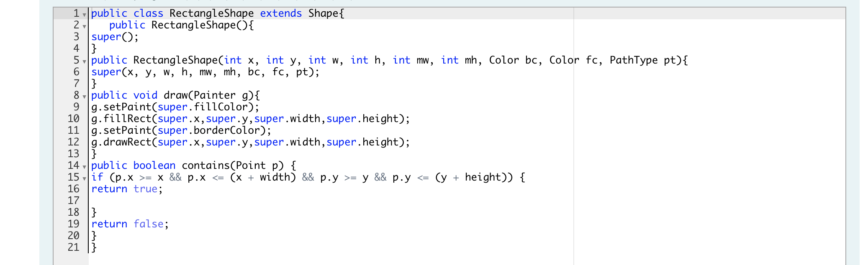Click 'fillColor' on line 9
Image resolution: width=868 pixels, height=265 pixels.
[221, 107]
